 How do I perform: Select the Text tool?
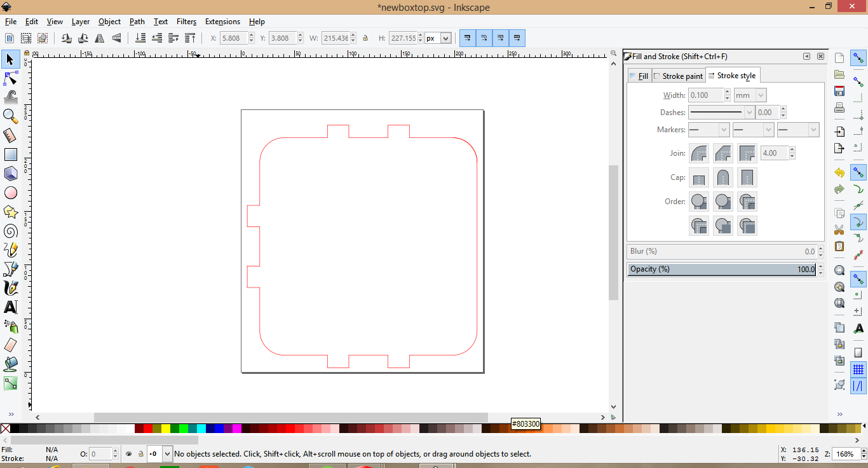click(10, 307)
